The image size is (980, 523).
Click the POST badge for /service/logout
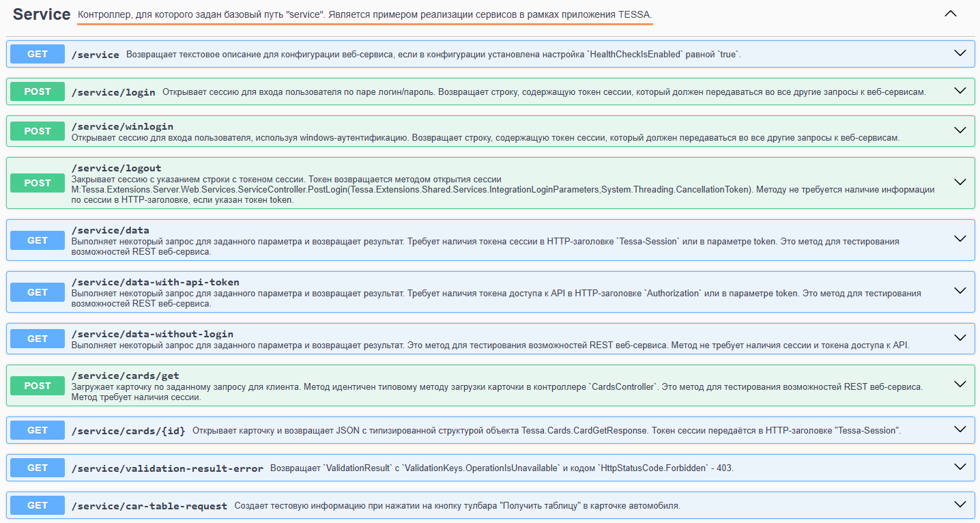(38, 183)
